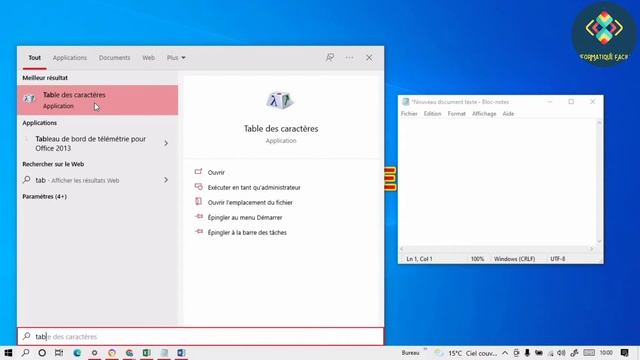Click the microphone tray icon
The image size is (640, 360).
point(527,353)
